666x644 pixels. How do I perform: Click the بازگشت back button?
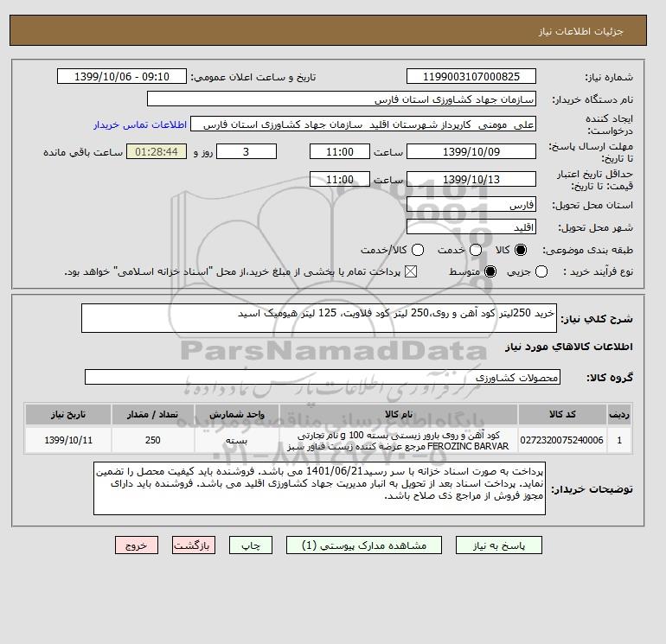coord(194,545)
